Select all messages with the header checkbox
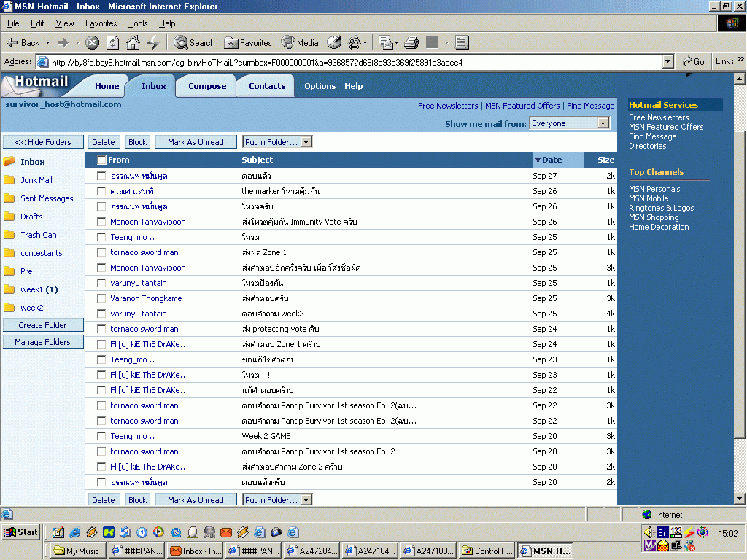Screen dimensions: 747x560 101,160
